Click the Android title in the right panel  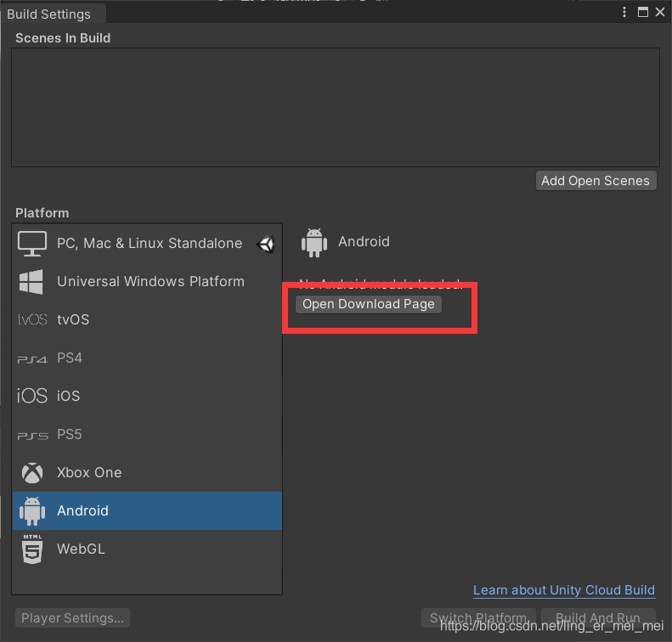pyautogui.click(x=364, y=241)
